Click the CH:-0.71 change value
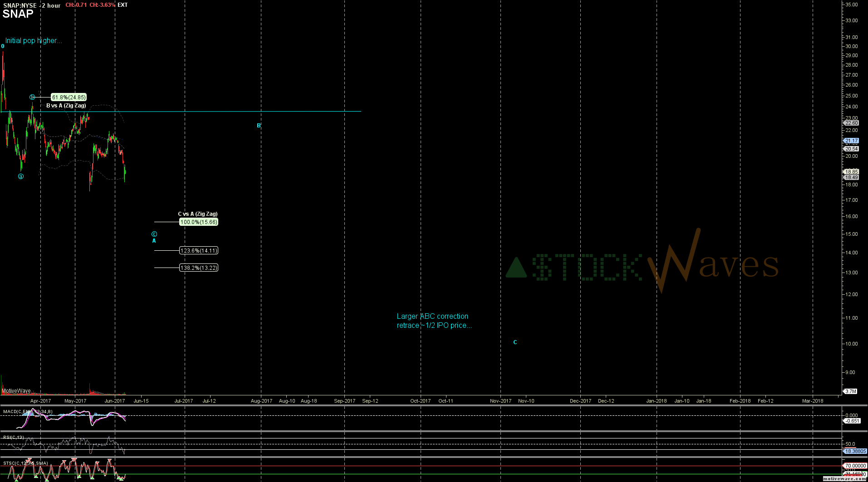The width and height of the screenshot is (868, 482). (76, 5)
